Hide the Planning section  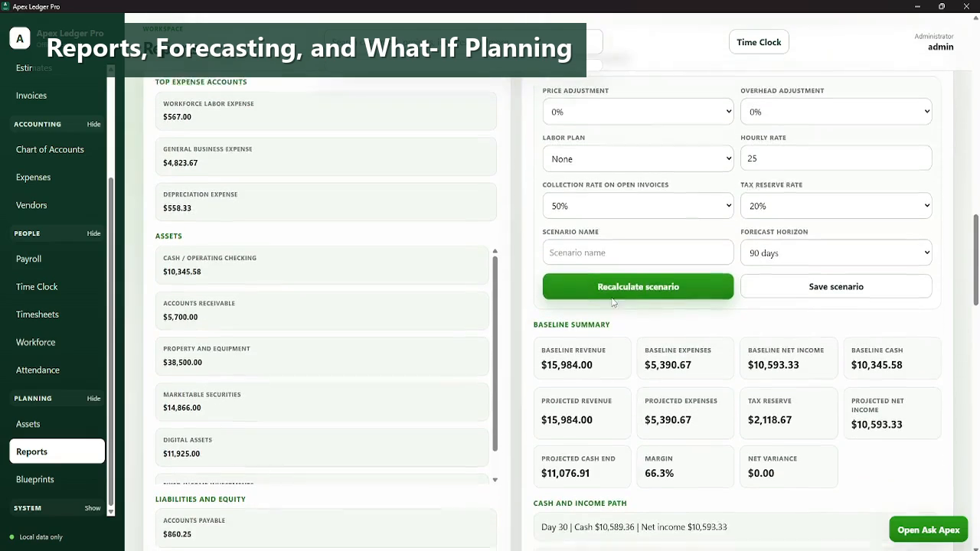point(93,399)
